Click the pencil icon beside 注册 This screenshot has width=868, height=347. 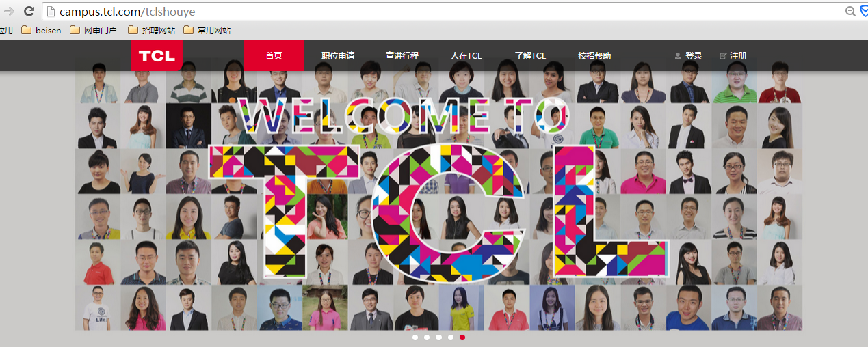point(723,56)
